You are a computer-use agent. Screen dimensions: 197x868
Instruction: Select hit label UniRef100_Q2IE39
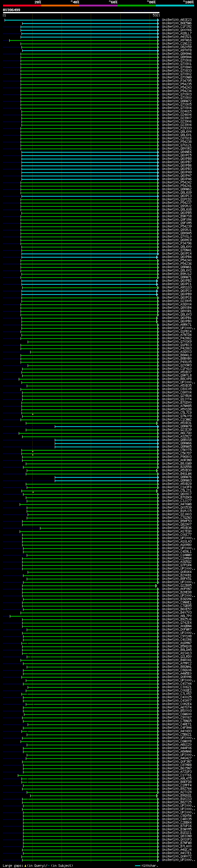177,430
